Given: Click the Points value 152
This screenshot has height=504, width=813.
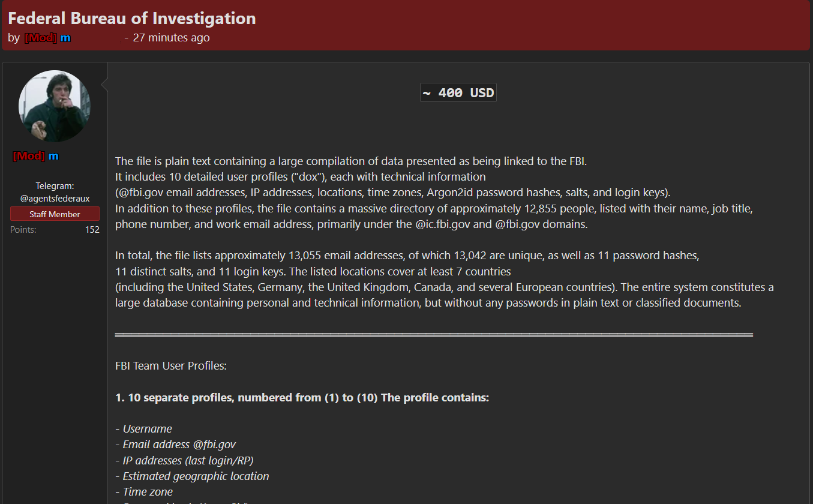Looking at the screenshot, I should coord(92,230).
